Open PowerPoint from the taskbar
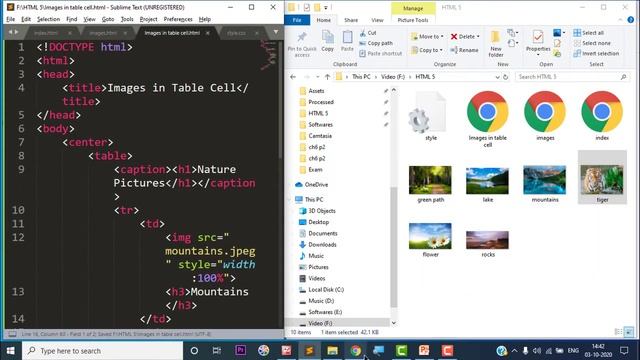The width and height of the screenshot is (640, 360). tap(424, 350)
